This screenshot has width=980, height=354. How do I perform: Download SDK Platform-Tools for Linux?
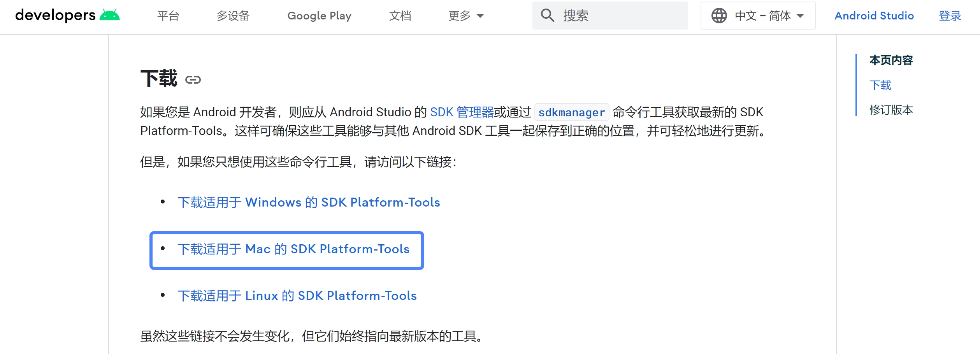(297, 296)
